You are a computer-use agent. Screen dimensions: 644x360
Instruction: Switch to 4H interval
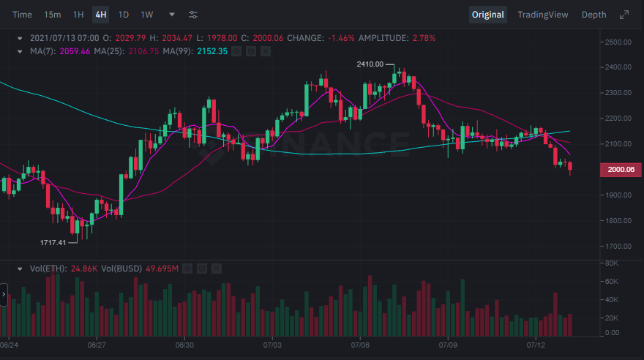click(x=100, y=15)
